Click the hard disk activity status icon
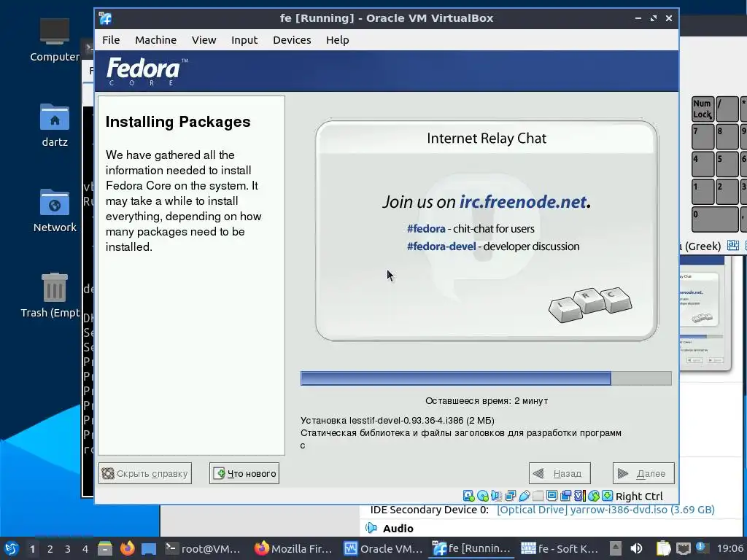 pos(469,496)
